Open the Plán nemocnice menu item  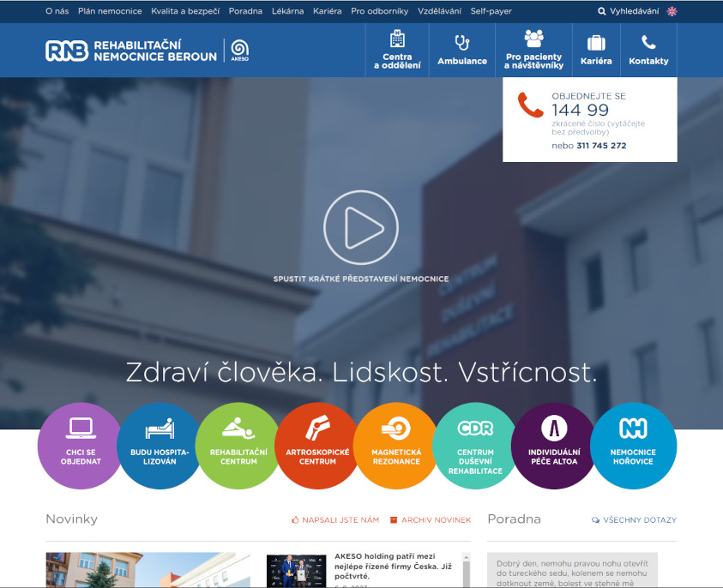[x=110, y=11]
